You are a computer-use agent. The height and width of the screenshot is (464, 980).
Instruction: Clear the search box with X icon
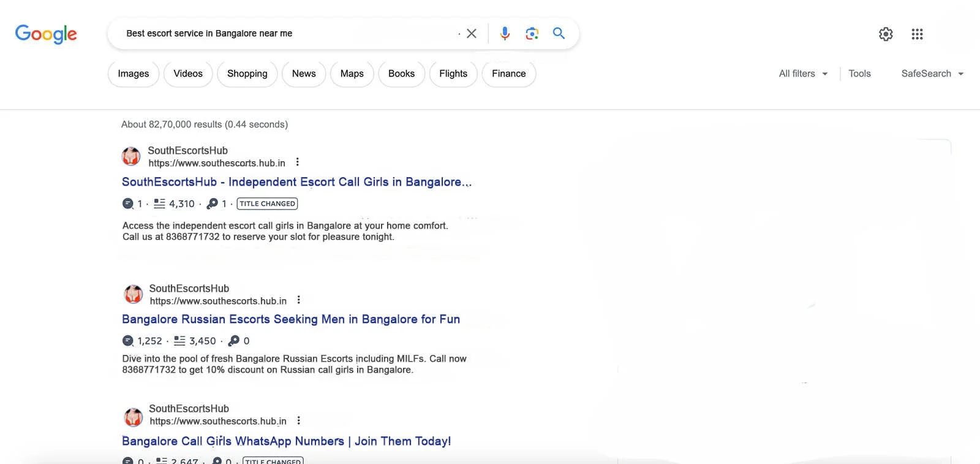(471, 34)
